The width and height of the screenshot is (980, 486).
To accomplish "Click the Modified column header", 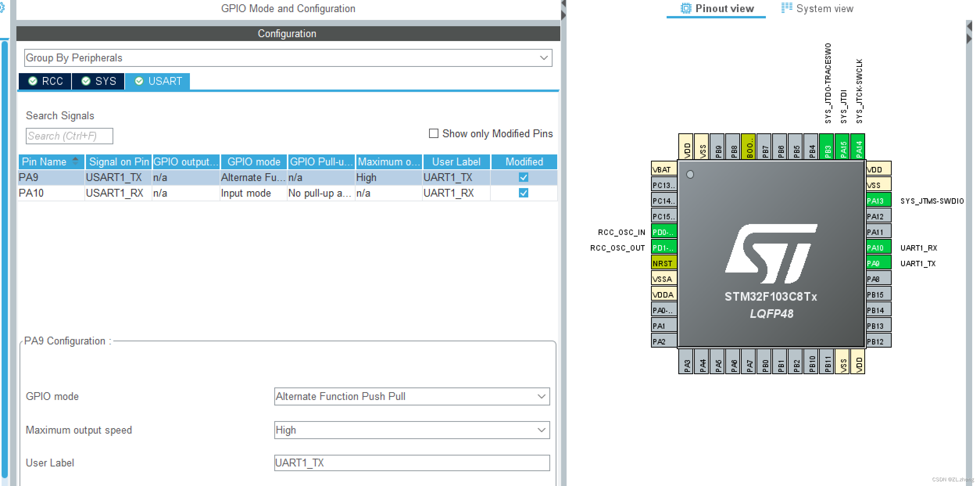I will (524, 162).
